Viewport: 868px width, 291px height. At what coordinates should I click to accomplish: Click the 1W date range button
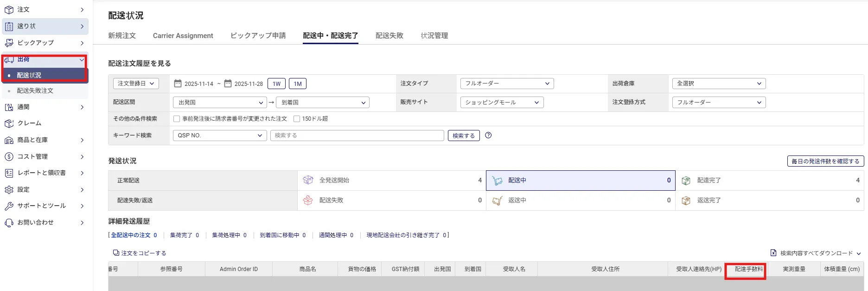(x=277, y=84)
